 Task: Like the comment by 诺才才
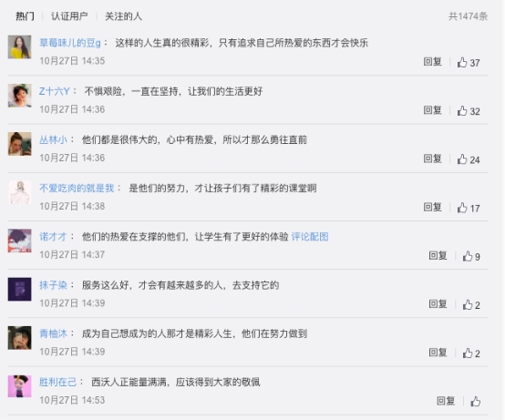coord(471,256)
